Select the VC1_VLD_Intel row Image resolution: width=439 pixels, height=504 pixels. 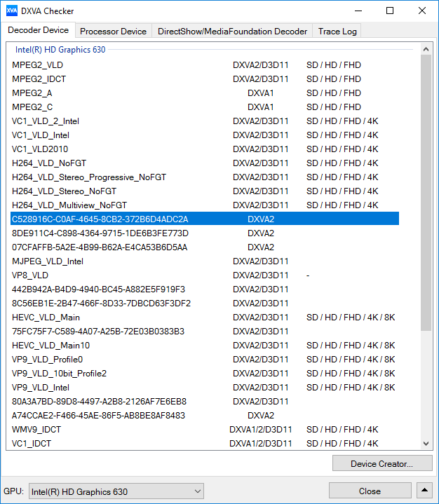[205, 135]
